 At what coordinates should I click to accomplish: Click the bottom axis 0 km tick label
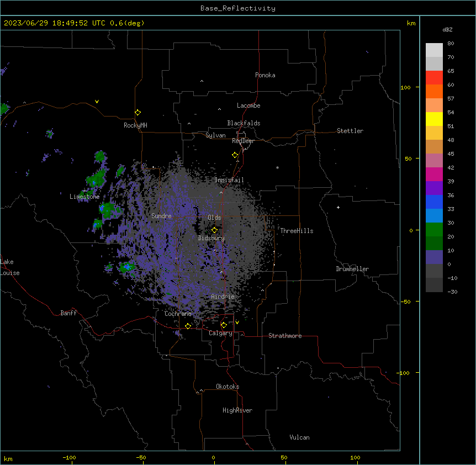coord(213,457)
